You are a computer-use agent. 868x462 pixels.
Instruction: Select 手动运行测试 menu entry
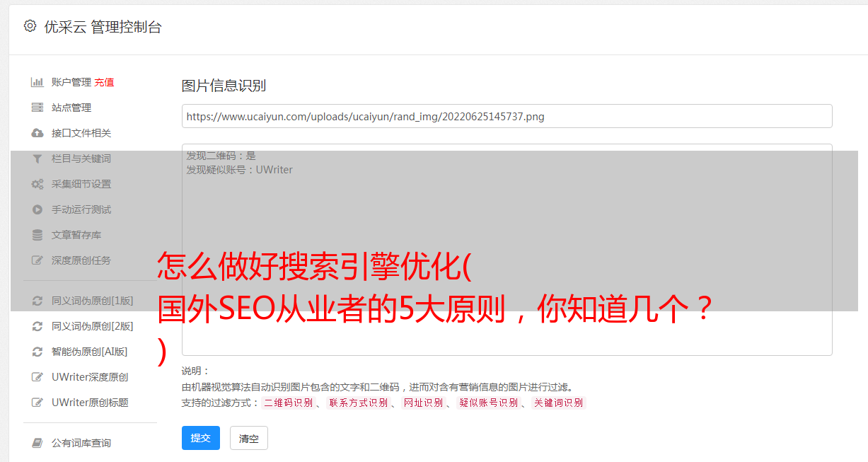click(81, 209)
